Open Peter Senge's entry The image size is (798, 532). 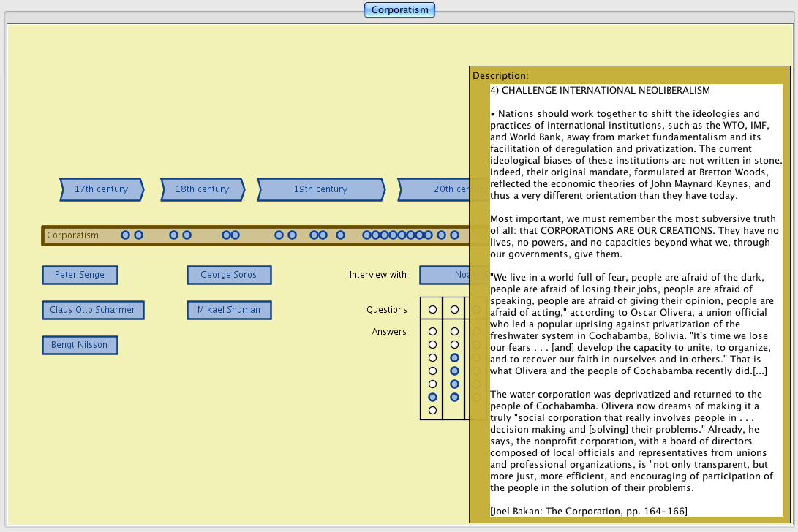pos(80,275)
